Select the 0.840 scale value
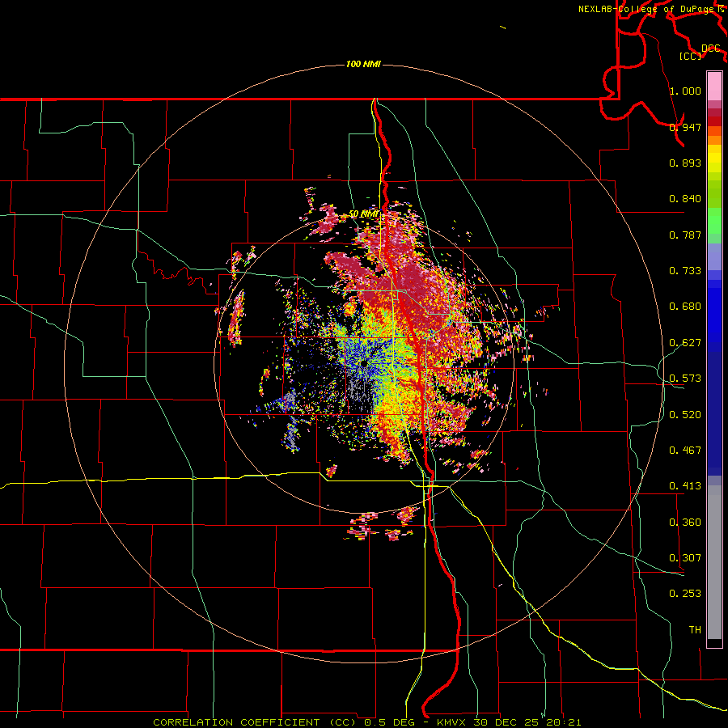 click(x=685, y=199)
